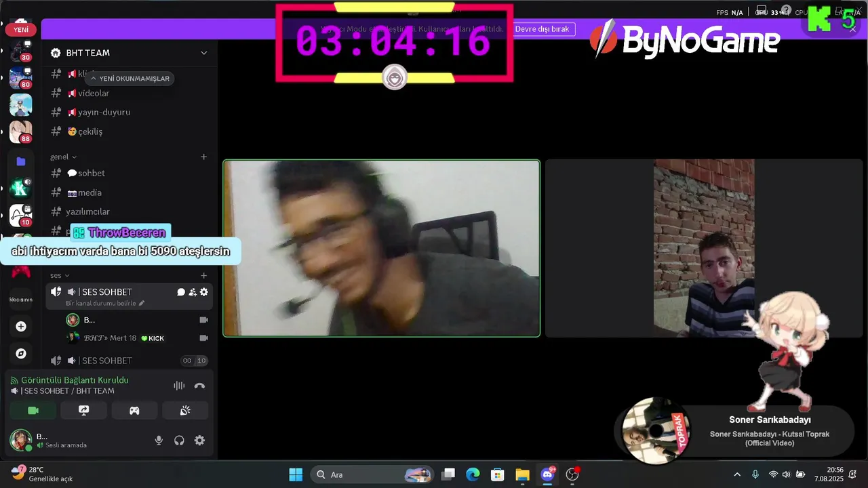Open the weather widget showing 28°C
Viewport: 868px width, 488px height.
[x=42, y=474]
